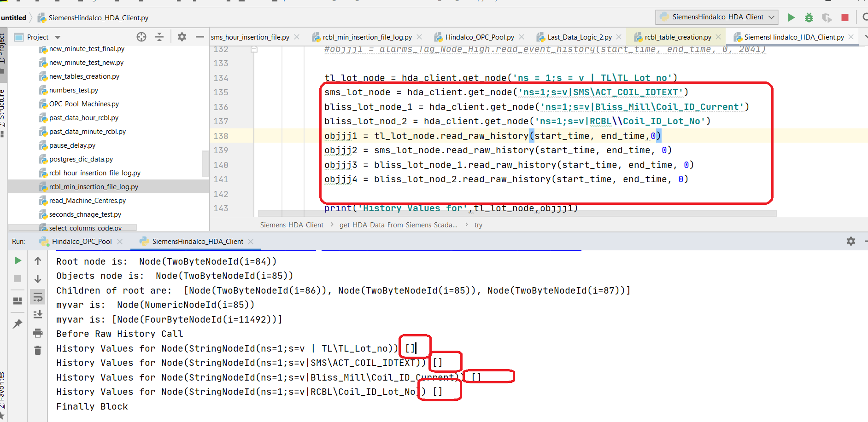
Task: Switch to rcbl_min_insertion_file_log.py editor tab
Action: pyautogui.click(x=367, y=37)
